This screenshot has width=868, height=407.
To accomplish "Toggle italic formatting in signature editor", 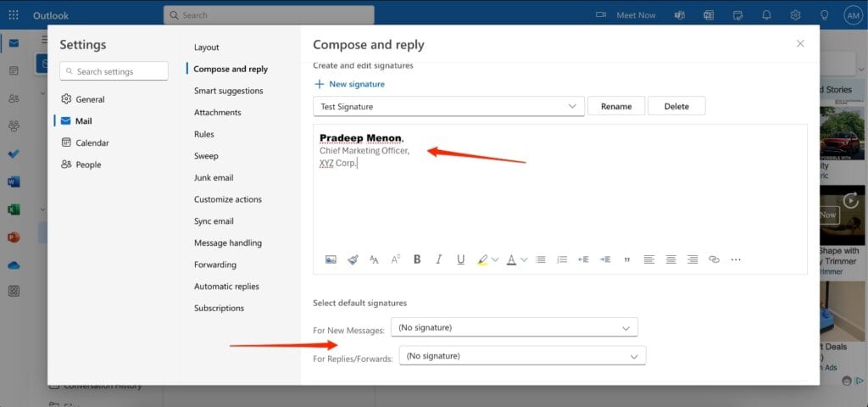I will tap(439, 259).
